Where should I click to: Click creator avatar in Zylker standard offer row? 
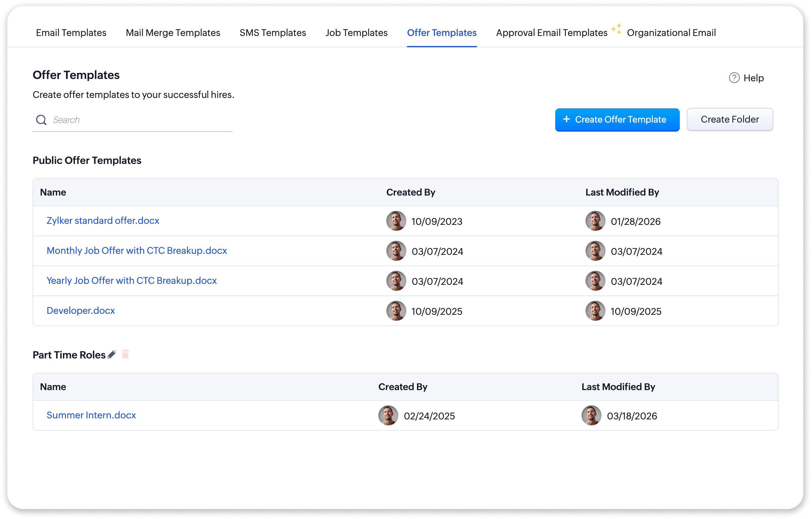click(x=396, y=221)
